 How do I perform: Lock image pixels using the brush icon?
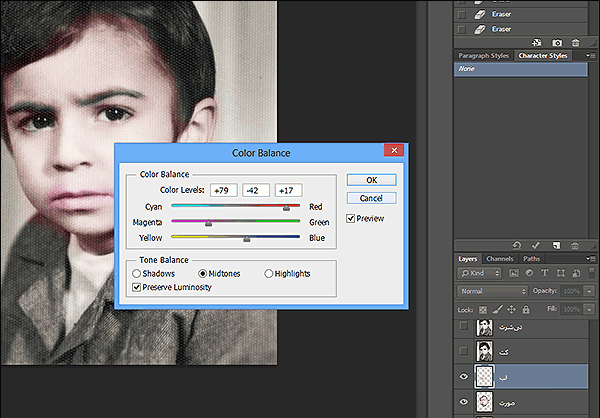pos(497,309)
